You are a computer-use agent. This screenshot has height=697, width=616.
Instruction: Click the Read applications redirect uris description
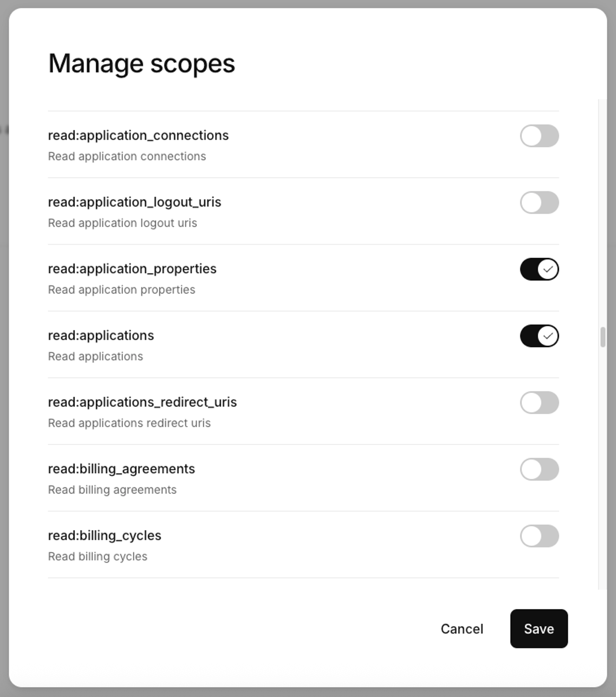[130, 423]
